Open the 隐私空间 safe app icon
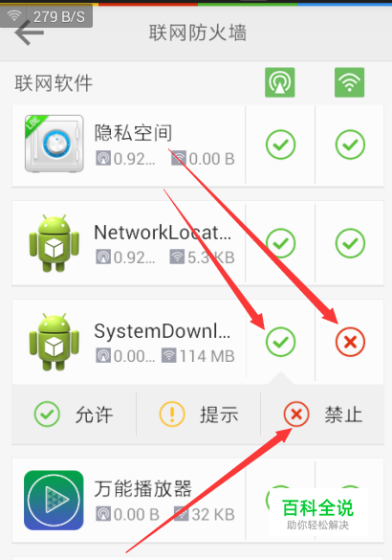 54,144
